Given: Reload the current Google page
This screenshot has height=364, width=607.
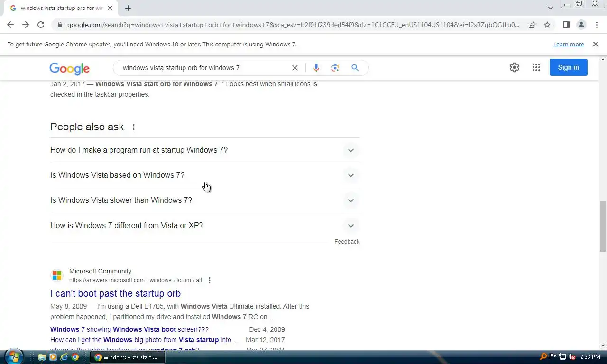Looking at the screenshot, I should (x=41, y=25).
